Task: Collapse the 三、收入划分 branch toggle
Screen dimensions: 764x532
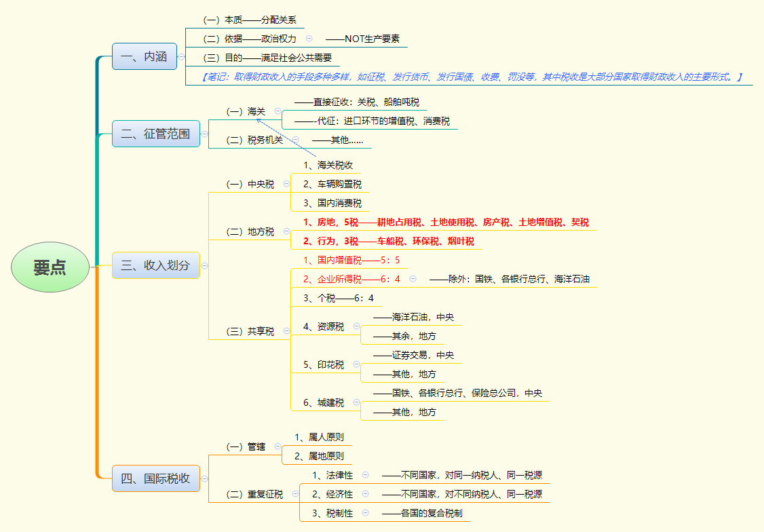Action: tap(205, 265)
